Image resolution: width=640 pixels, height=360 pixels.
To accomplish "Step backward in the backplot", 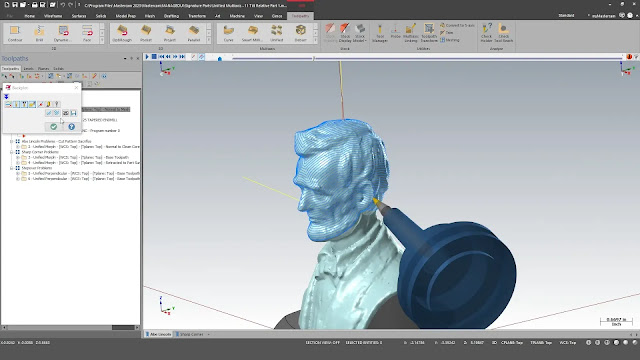I will coord(168,57).
